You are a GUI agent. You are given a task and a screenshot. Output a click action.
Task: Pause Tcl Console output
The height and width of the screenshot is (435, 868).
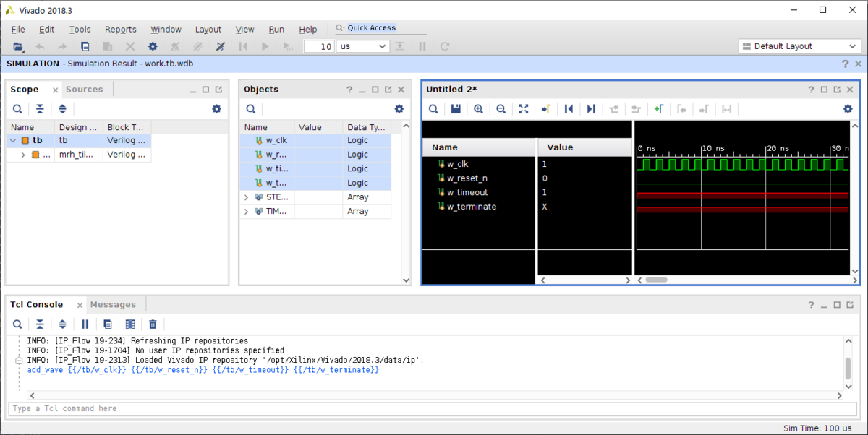pyautogui.click(x=85, y=324)
